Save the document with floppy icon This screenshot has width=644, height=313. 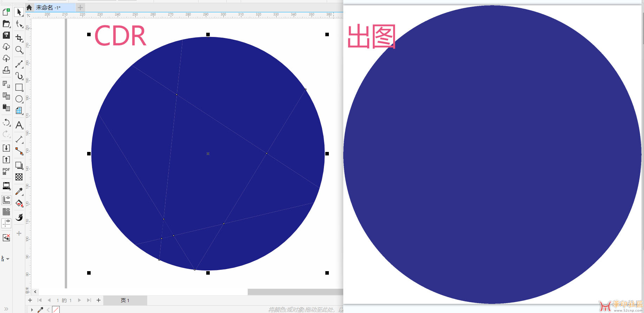(x=6, y=35)
